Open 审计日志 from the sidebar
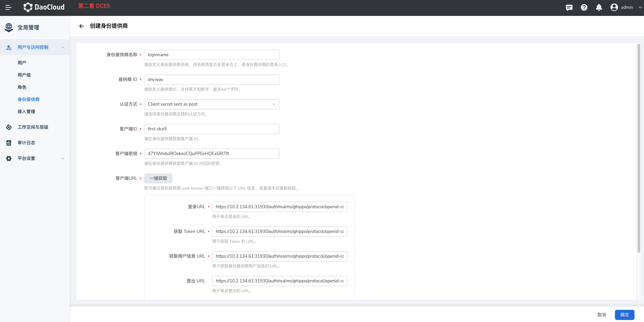Viewport: 644px width, 322px height. pyautogui.click(x=26, y=143)
